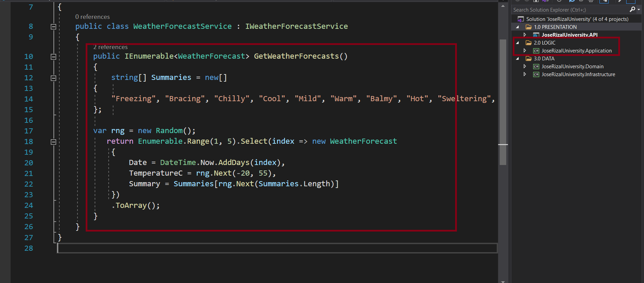Screen dimensions: 644x283
Task: Click the DateTime type on line 20
Action: click(x=178, y=163)
